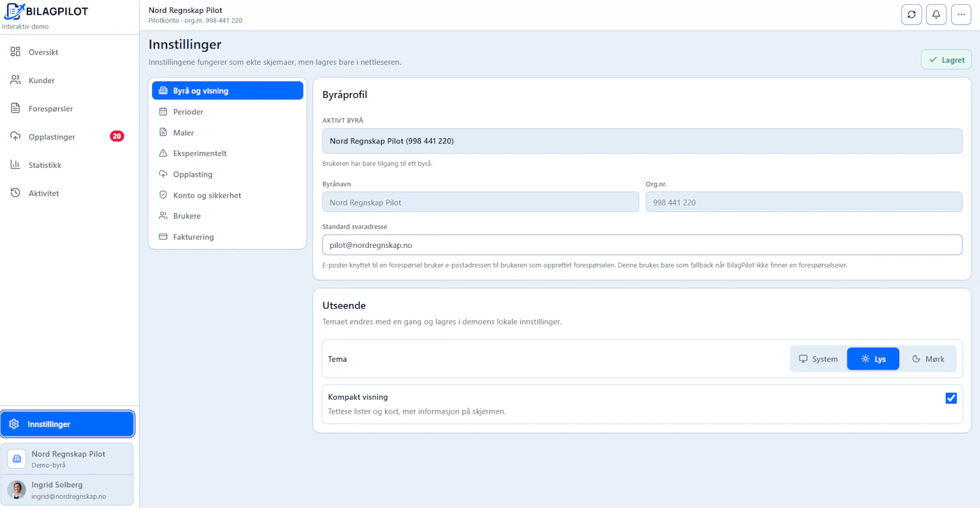Click the Innstillinger sidebar button
Screen dimensions: 980x508
click(x=67, y=424)
